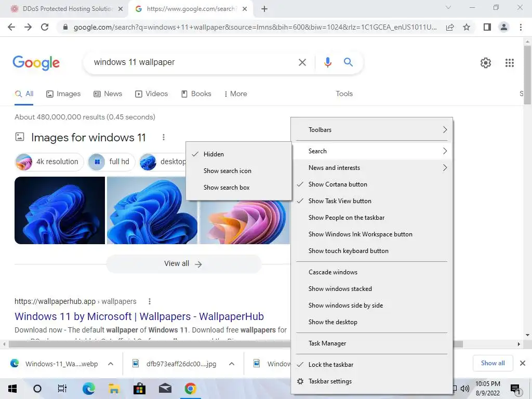The width and height of the screenshot is (532, 399).
Task: Expand the Search submenu
Action: pyautogui.click(x=372, y=151)
